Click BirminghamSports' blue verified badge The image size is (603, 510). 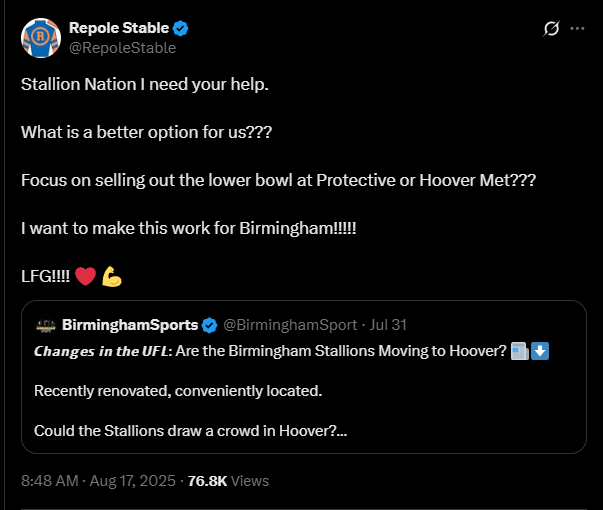pos(209,325)
